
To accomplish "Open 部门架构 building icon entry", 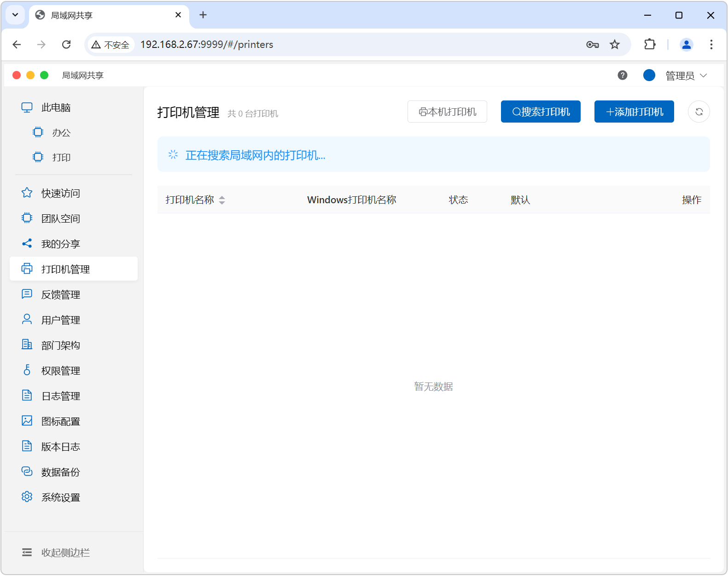I will 27,345.
